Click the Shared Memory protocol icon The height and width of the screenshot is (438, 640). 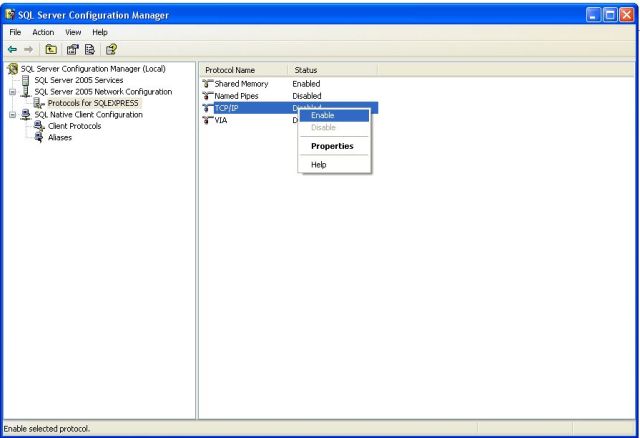(208, 84)
